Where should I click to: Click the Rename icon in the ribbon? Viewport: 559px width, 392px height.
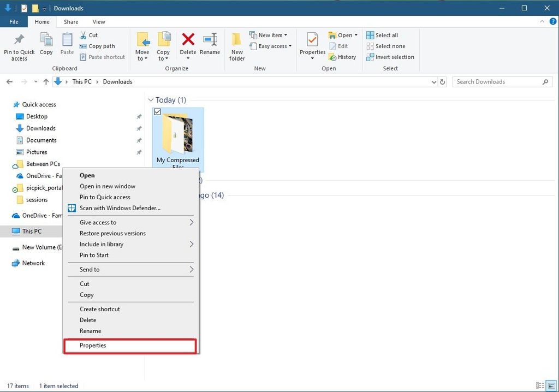point(210,44)
